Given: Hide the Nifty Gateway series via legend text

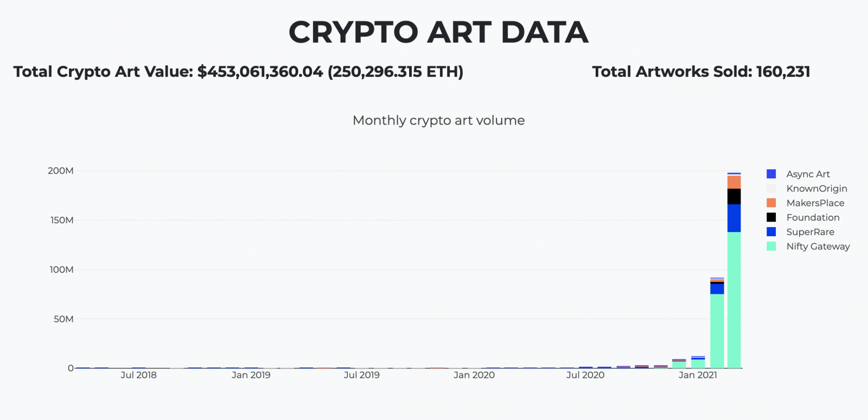Looking at the screenshot, I should tap(818, 246).
